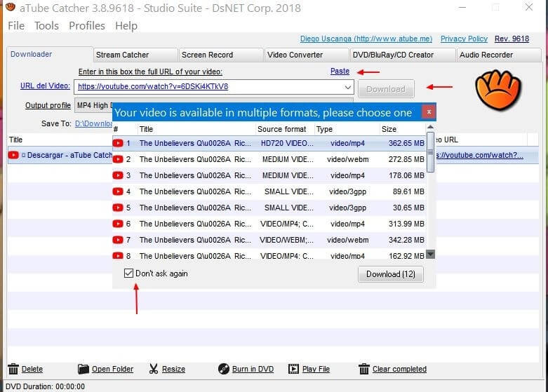The image size is (548, 392).
Task: Select the 342.28 MB video/webm row
Action: [269, 240]
